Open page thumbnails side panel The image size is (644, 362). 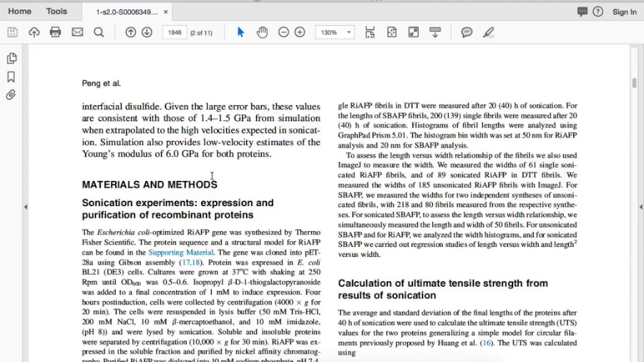(11, 58)
